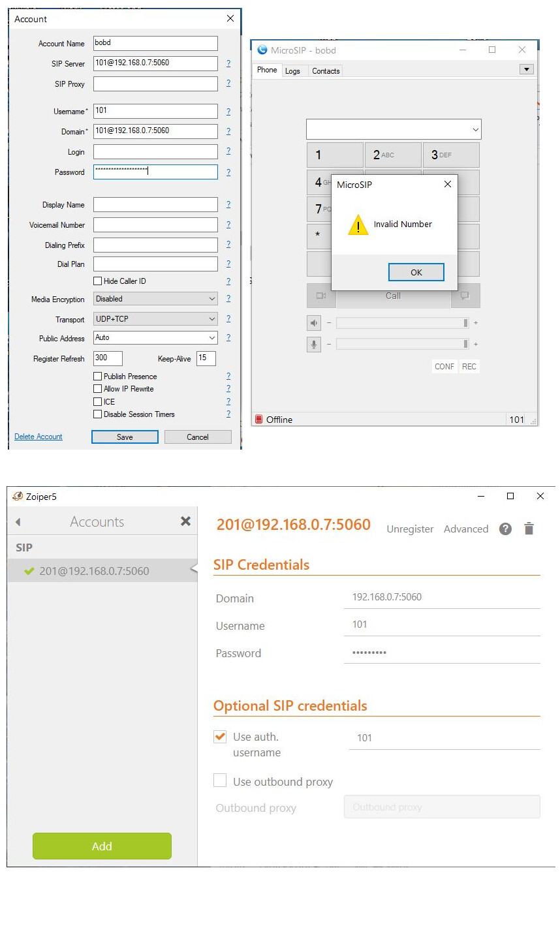The image size is (560, 926).
Task: Click the SIP Proxy input field
Action: coord(155,84)
